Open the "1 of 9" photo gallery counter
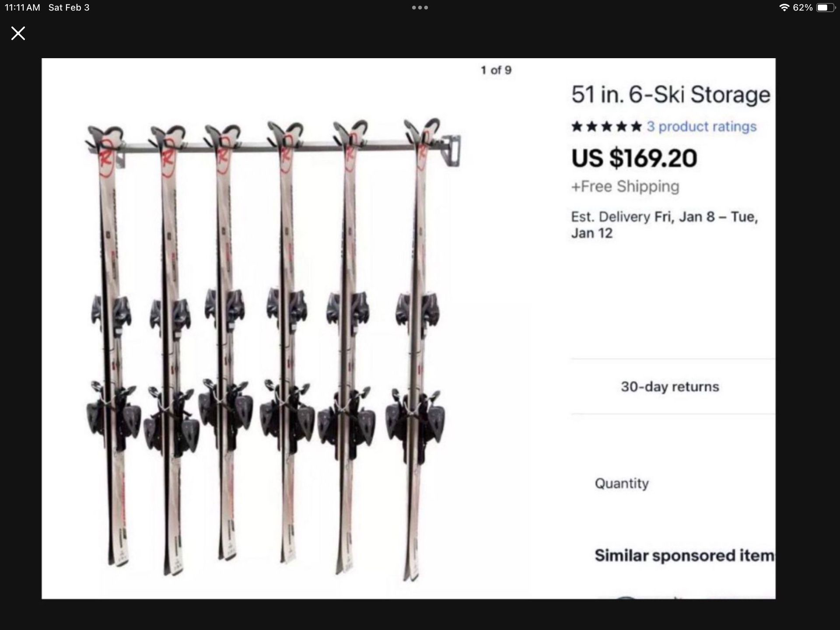This screenshot has width=840, height=630. [497, 70]
